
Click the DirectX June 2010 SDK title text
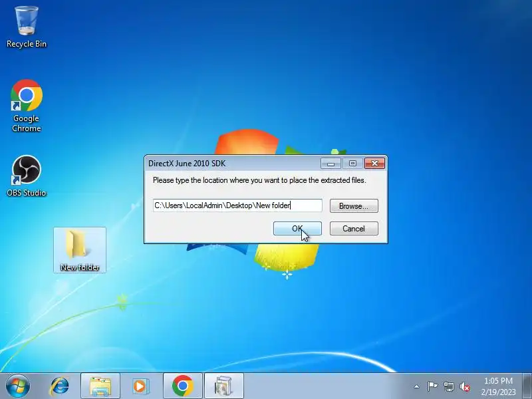coord(187,164)
